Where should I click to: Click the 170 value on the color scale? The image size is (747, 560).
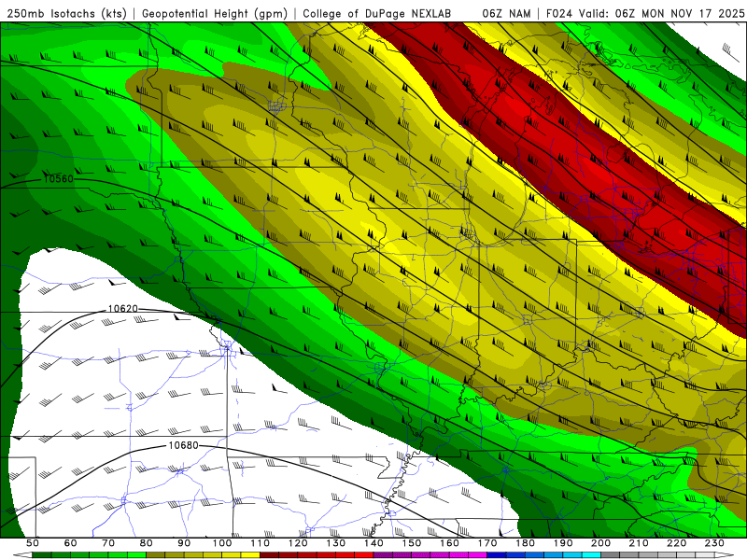click(x=487, y=543)
